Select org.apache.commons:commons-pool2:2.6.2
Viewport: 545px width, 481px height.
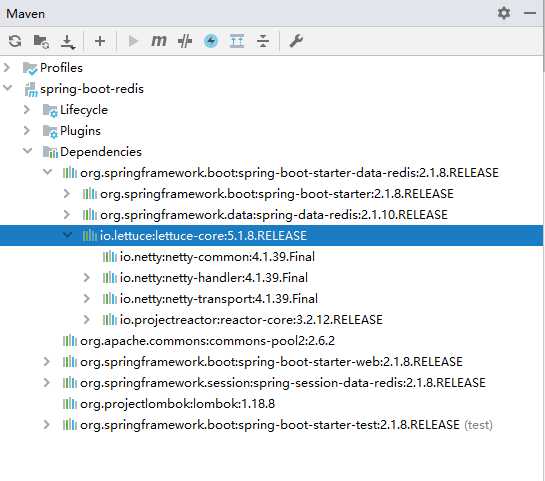tap(208, 341)
